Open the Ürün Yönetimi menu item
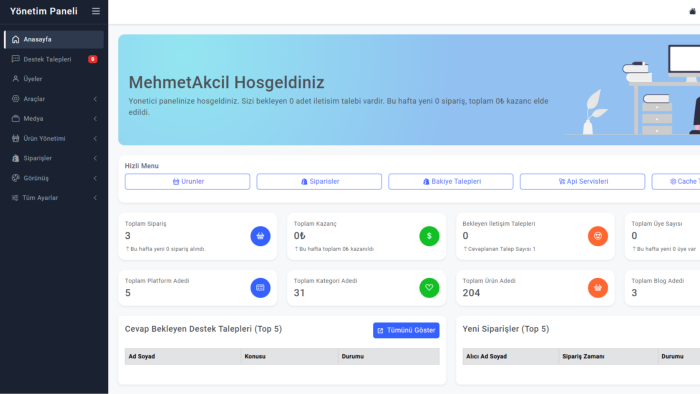This screenshot has height=394, width=700. [x=54, y=138]
